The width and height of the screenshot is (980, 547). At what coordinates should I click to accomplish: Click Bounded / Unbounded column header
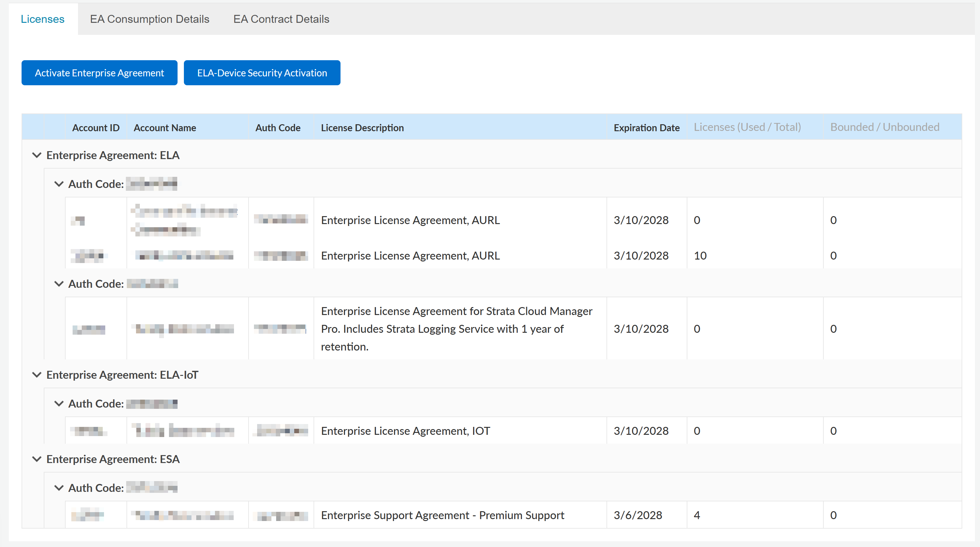click(x=885, y=127)
